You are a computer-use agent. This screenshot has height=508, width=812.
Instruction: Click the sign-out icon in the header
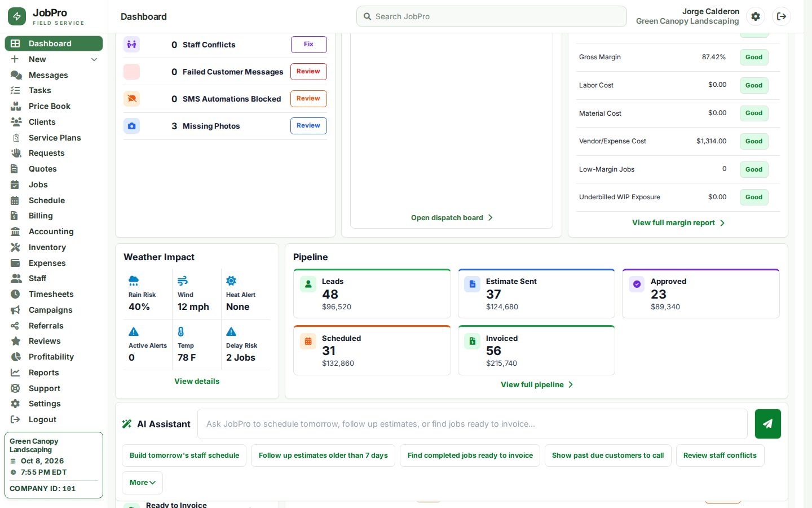(782, 16)
